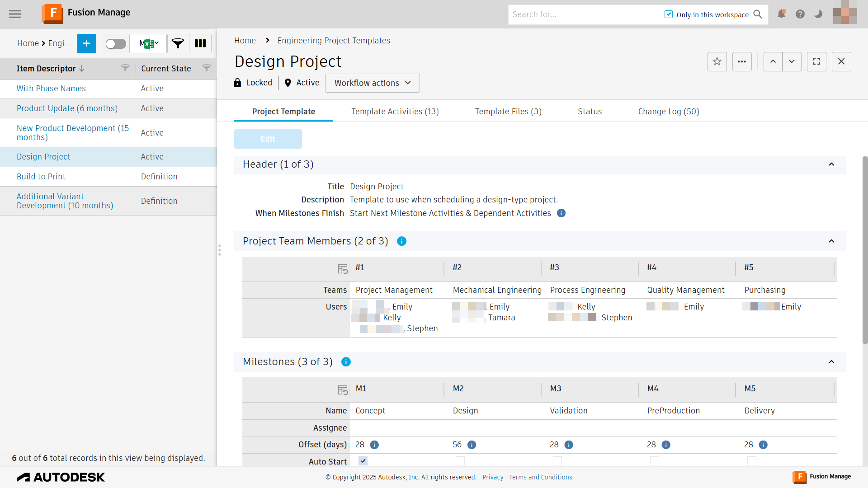
Task: Uncheck the M1 Auto Start checkbox
Action: (363, 461)
